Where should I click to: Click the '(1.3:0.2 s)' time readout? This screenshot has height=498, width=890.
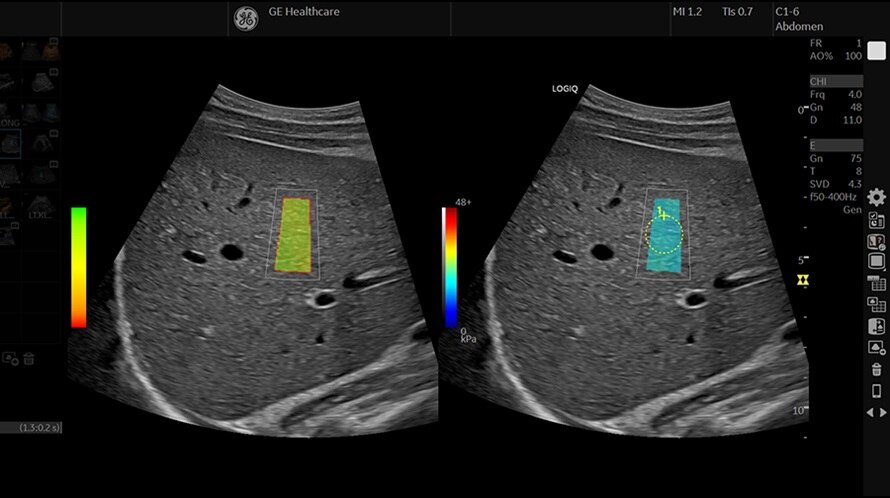pyautogui.click(x=40, y=428)
